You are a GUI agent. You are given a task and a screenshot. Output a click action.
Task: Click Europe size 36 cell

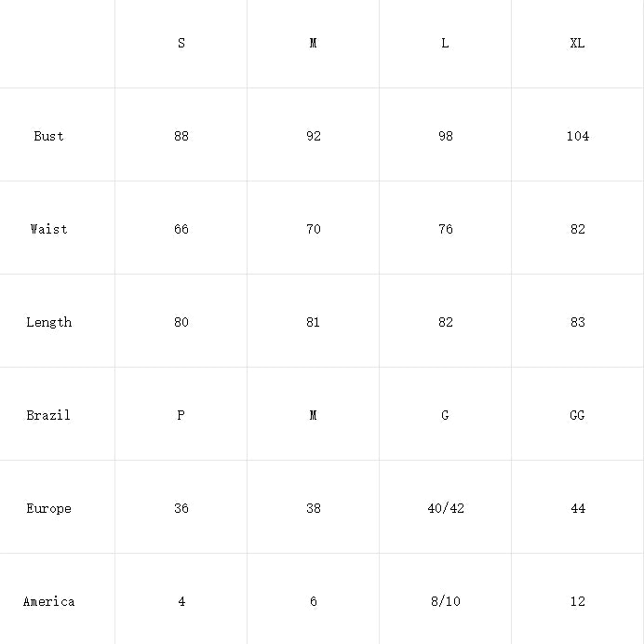[181, 508]
